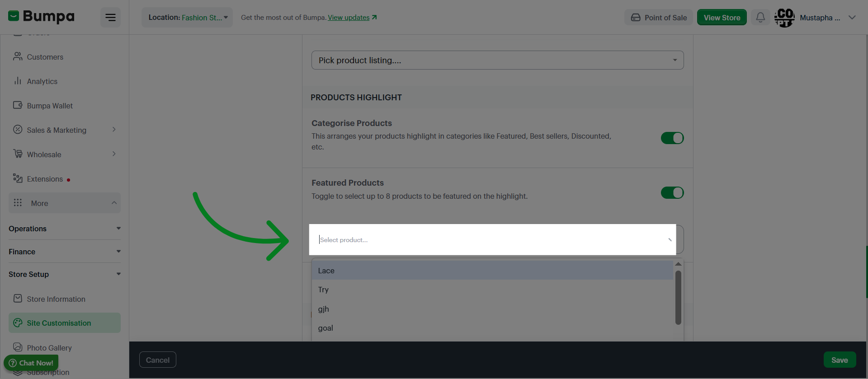Screen dimensions: 868x379
Task: Click the Customers people icon
Action: tap(18, 56)
